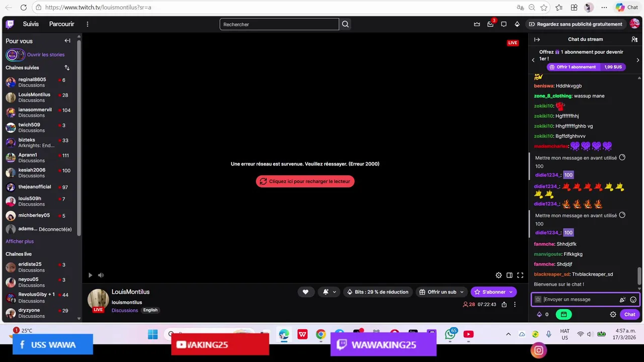The image size is (644, 362).
Task: Bookmark the page with the star icon
Action: tap(544, 8)
